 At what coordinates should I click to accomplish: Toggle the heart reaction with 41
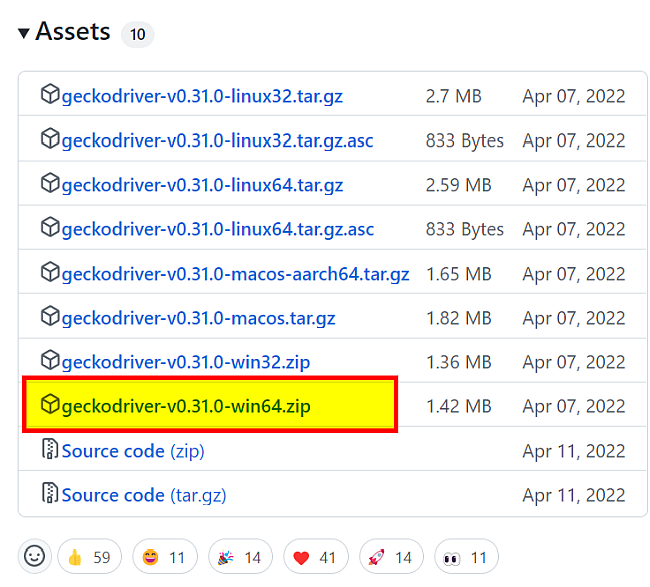[x=315, y=556]
